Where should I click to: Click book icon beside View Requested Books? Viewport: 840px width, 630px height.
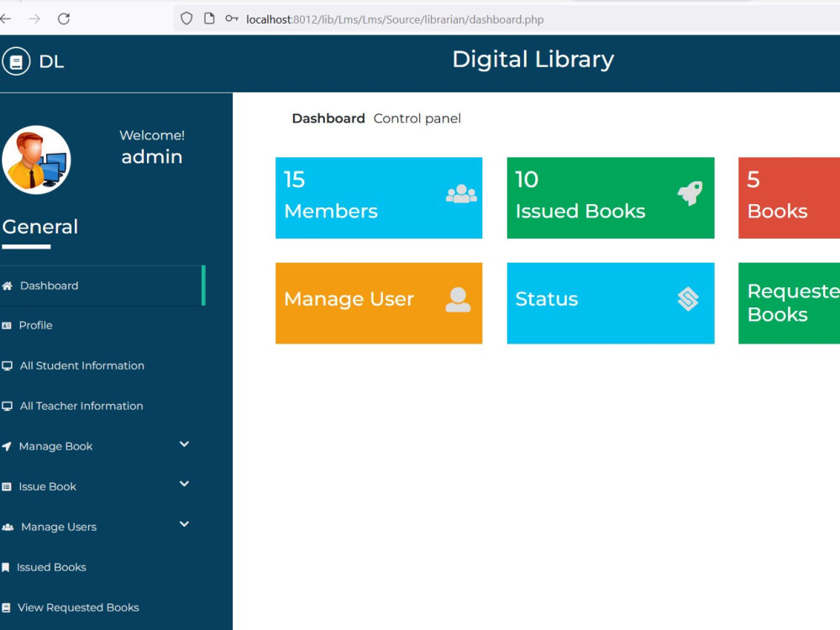pyautogui.click(x=6, y=607)
